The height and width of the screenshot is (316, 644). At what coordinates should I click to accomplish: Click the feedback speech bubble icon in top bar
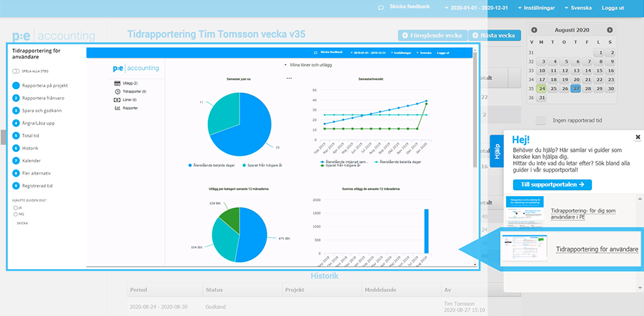point(381,7)
